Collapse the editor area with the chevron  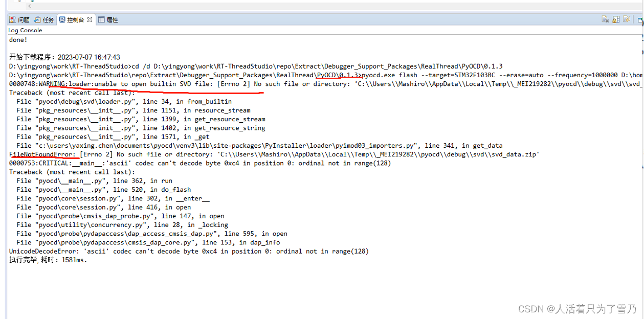pos(29,6)
